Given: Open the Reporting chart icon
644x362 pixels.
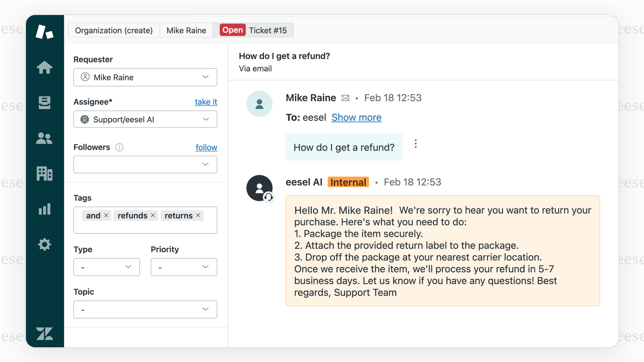Looking at the screenshot, I should click(45, 209).
